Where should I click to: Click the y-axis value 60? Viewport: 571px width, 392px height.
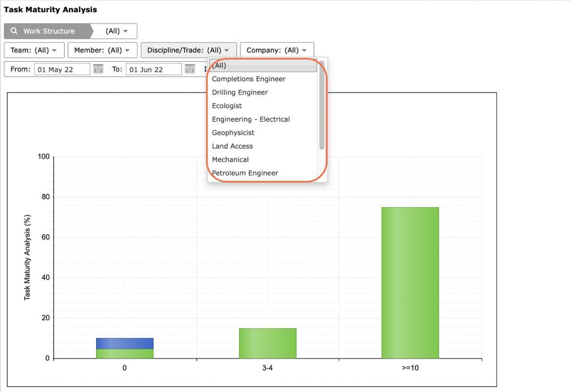point(45,237)
